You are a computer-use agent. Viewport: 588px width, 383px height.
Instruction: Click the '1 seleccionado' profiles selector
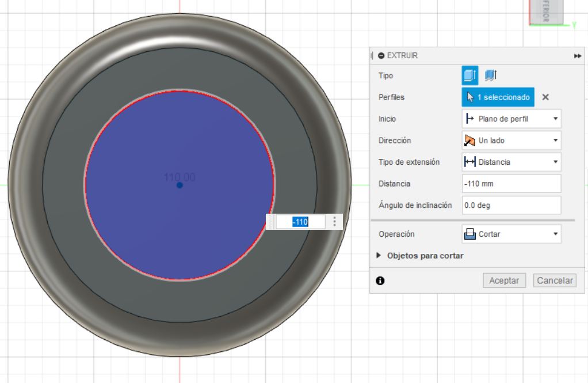tap(498, 97)
